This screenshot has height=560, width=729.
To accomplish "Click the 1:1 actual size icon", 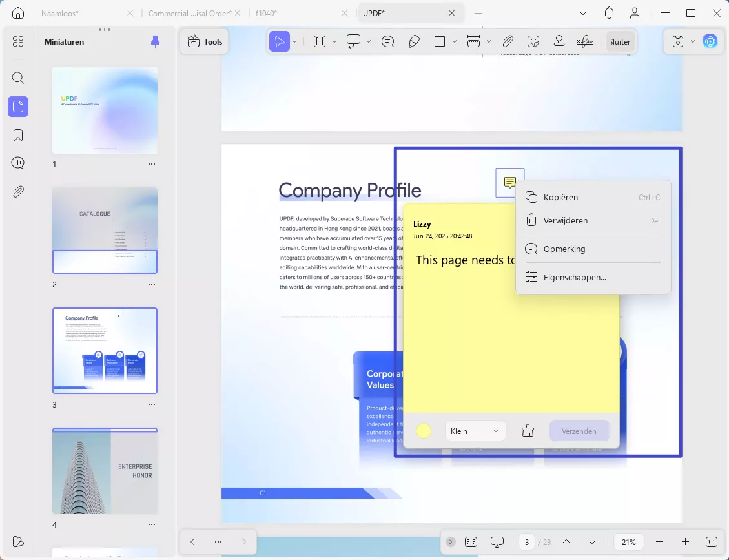I will [x=712, y=542].
